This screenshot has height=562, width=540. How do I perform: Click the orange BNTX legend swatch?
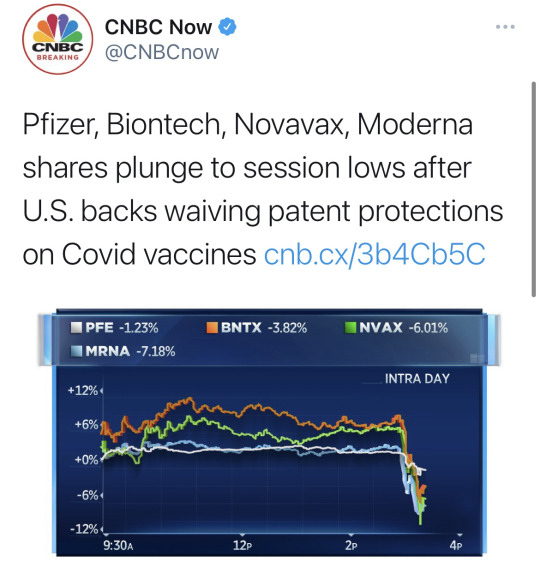click(212, 328)
